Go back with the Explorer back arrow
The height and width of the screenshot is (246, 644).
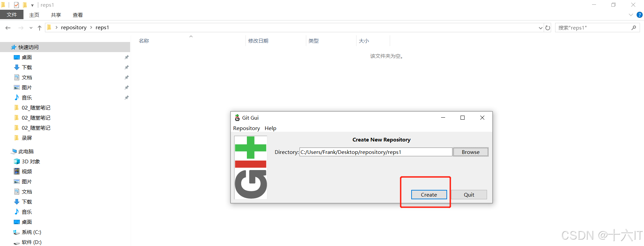tap(8, 28)
